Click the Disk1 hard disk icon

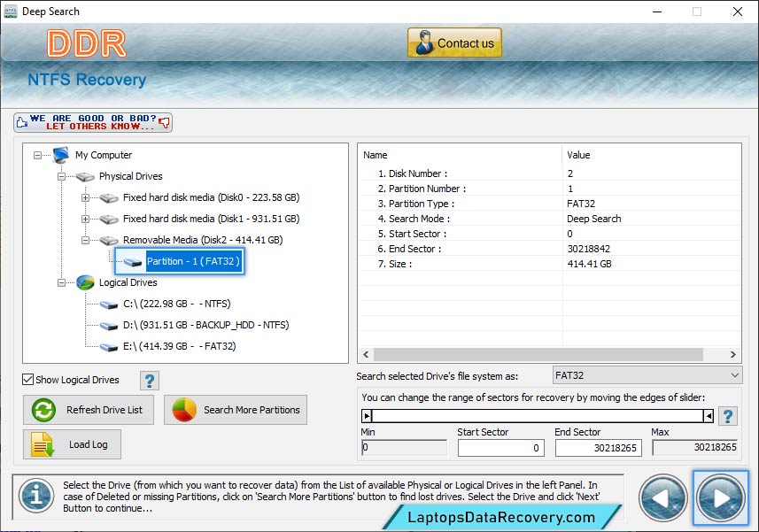click(109, 220)
